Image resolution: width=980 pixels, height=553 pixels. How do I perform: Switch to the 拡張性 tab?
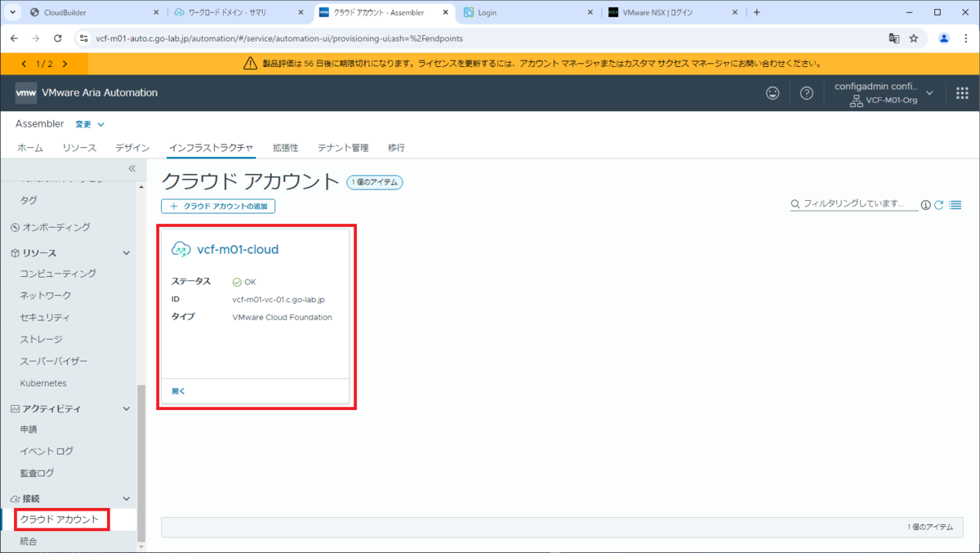click(x=285, y=148)
